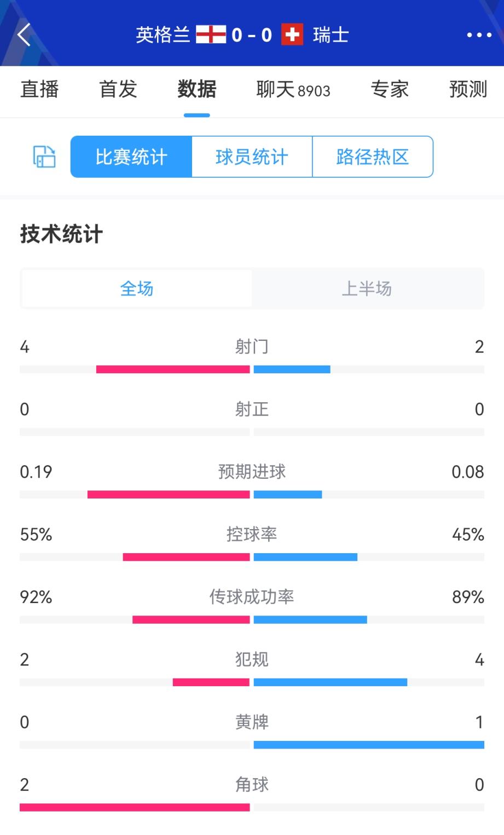Switch to the 直播 tab
The height and width of the screenshot is (835, 504).
tap(39, 89)
